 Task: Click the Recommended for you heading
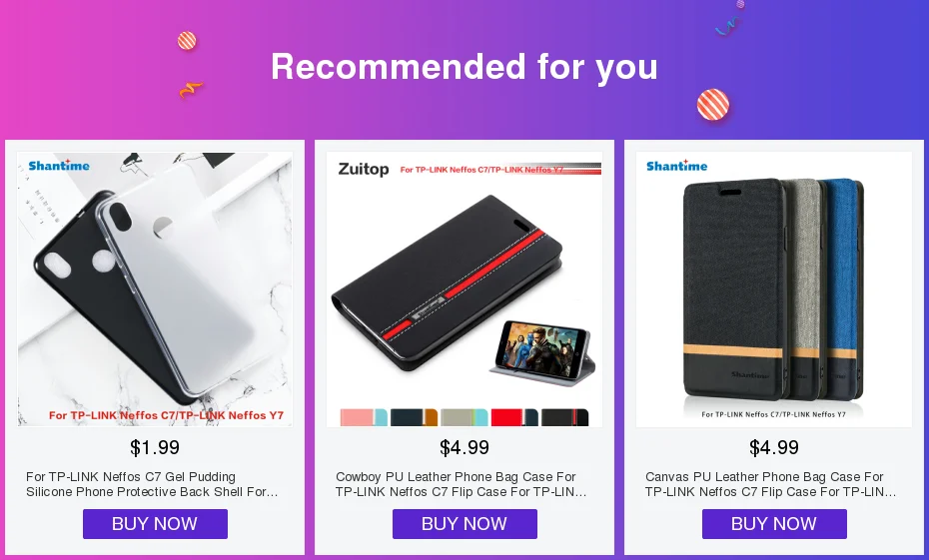pyautogui.click(x=464, y=66)
